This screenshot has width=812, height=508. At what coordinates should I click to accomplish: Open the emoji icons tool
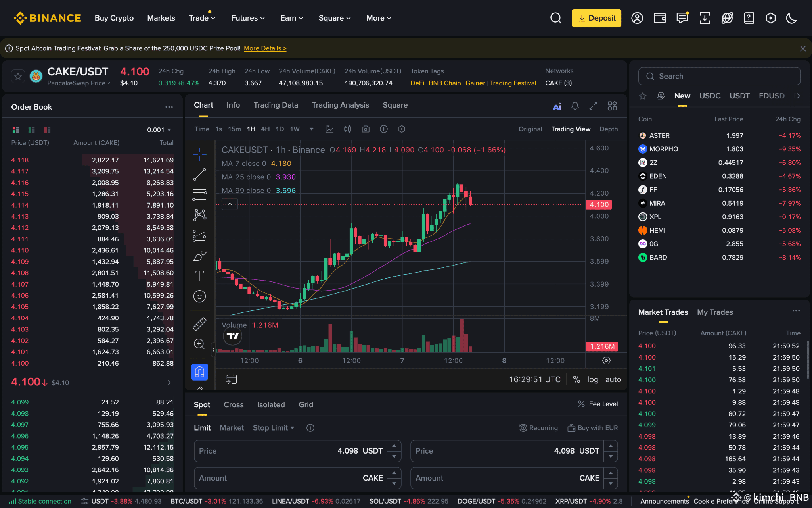tap(199, 296)
